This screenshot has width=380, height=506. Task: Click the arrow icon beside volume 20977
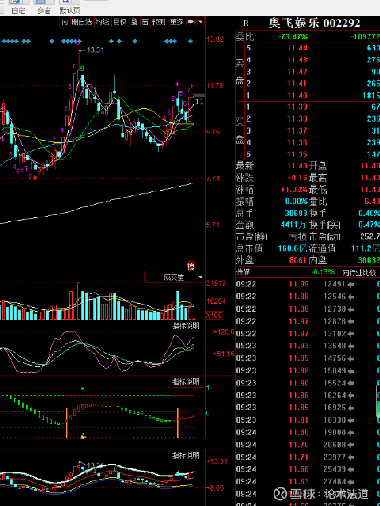350,457
